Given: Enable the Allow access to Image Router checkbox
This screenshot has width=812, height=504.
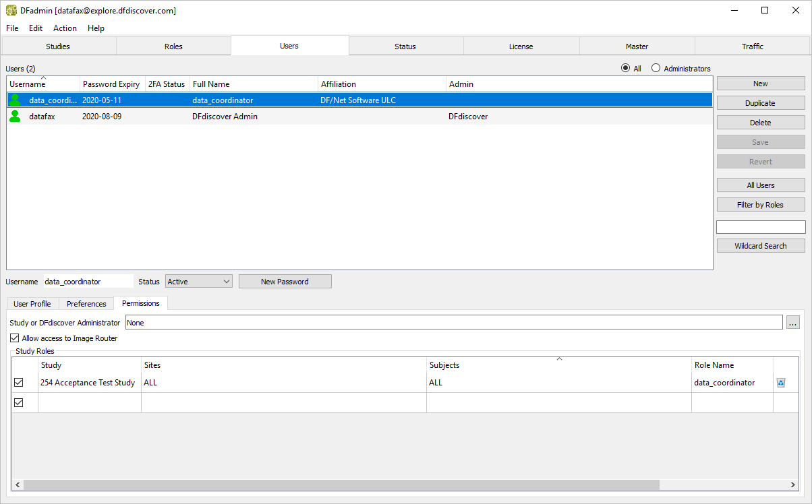Looking at the screenshot, I should (x=15, y=338).
